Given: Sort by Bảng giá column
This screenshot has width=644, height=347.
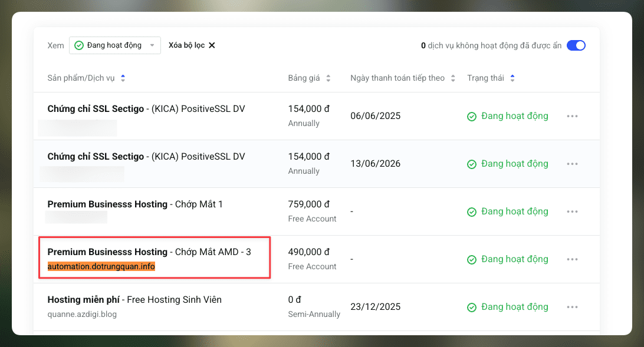Looking at the screenshot, I should click(x=328, y=78).
